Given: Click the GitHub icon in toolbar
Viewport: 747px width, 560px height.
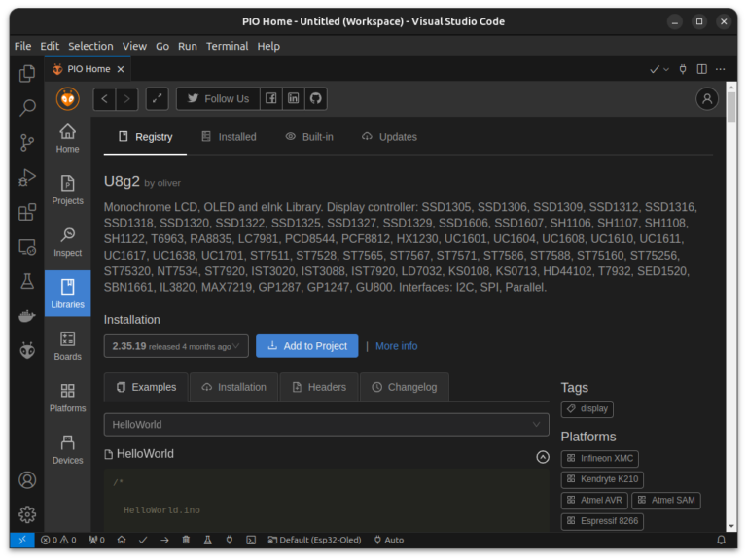Looking at the screenshot, I should (315, 98).
